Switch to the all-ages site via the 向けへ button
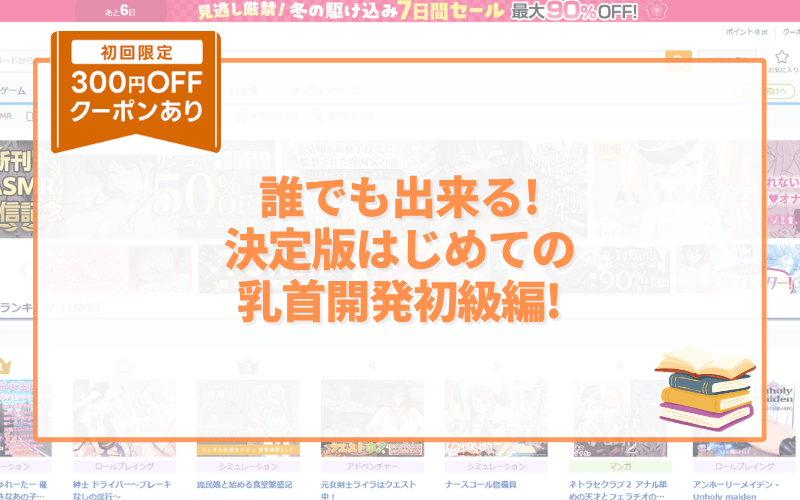Image resolution: width=800 pixels, height=500 pixels. (x=765, y=91)
